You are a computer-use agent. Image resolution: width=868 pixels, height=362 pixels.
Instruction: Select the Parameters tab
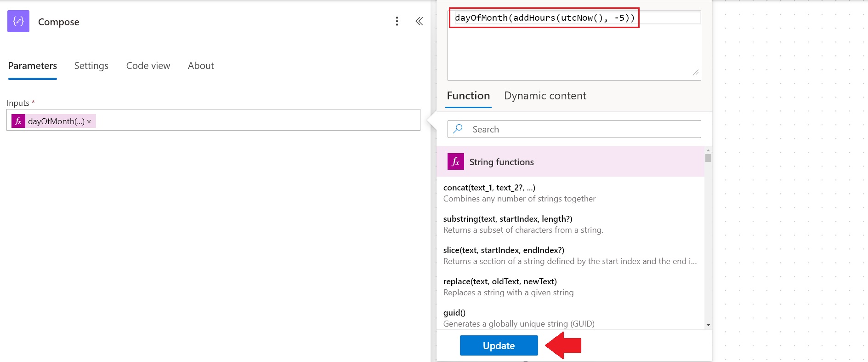click(x=33, y=66)
